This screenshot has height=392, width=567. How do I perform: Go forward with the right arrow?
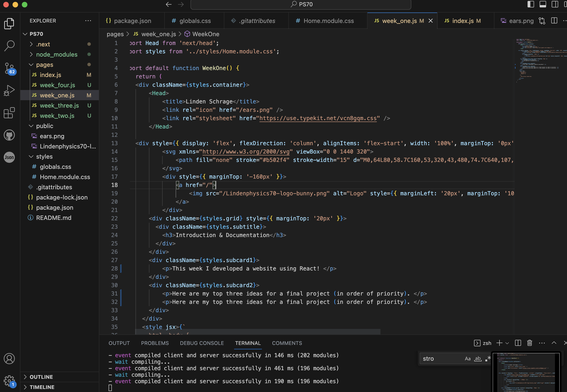tap(181, 4)
